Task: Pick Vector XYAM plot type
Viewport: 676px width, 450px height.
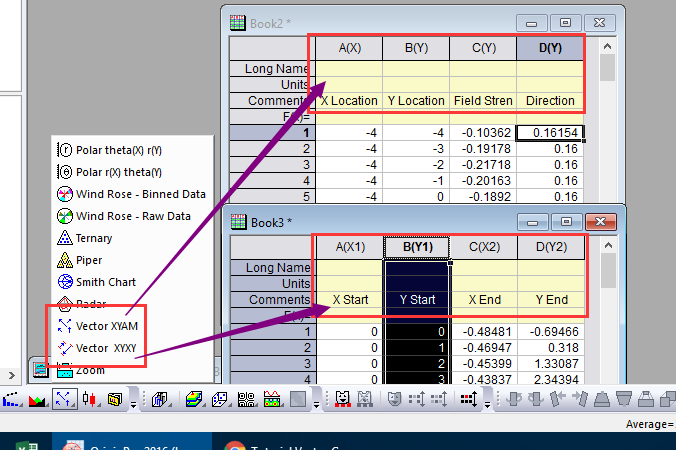Action: coord(97,326)
